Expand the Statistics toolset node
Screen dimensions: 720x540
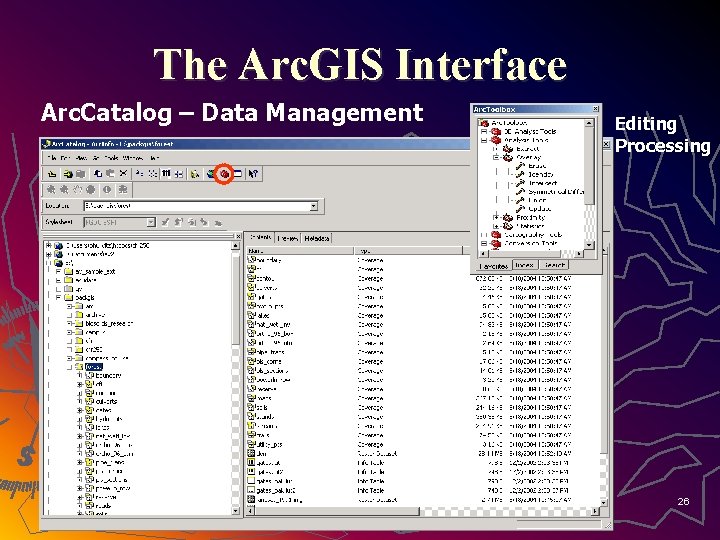coord(496,226)
